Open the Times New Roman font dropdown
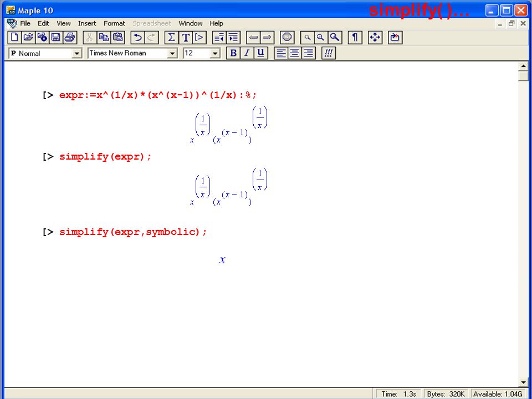The width and height of the screenshot is (532, 399). click(172, 54)
